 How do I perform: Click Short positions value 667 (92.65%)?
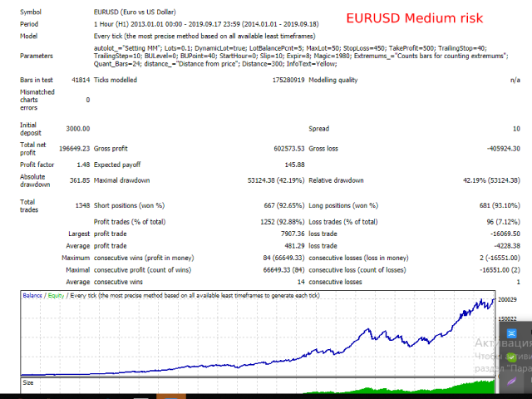coord(284,205)
